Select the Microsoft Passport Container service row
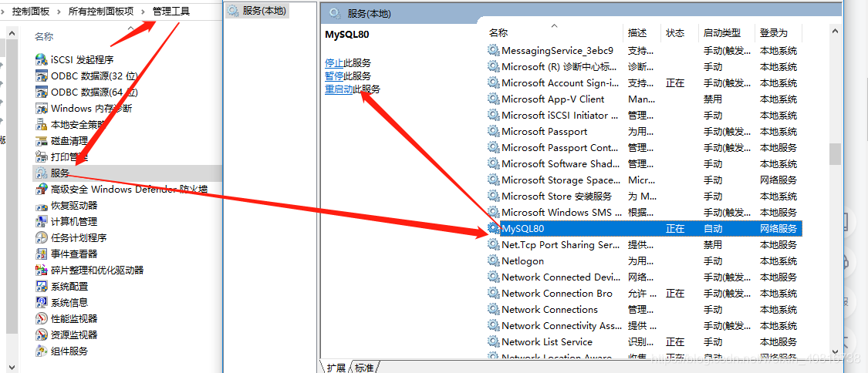868x373 pixels. click(644, 147)
